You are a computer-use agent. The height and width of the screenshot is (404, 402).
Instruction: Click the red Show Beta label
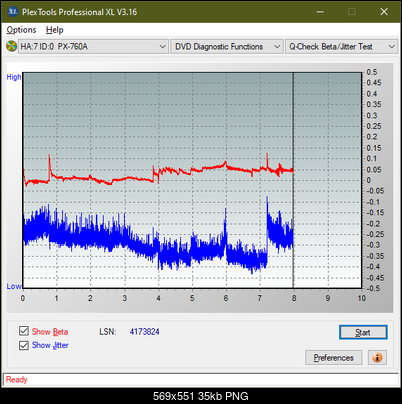pyautogui.click(x=50, y=332)
